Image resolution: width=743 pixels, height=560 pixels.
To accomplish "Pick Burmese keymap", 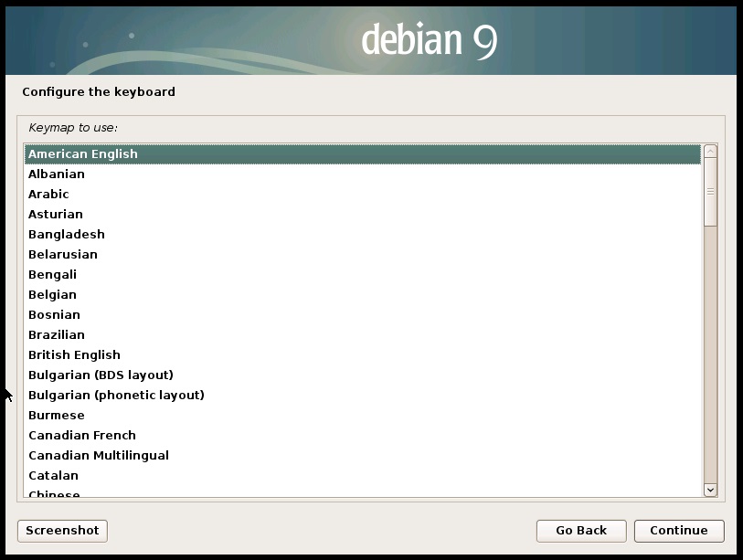I will (x=57, y=416).
